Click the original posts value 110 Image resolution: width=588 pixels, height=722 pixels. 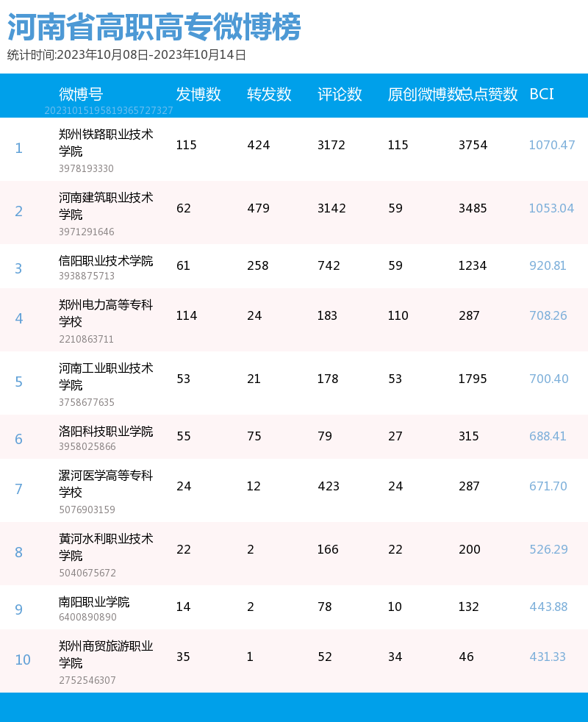tap(398, 315)
